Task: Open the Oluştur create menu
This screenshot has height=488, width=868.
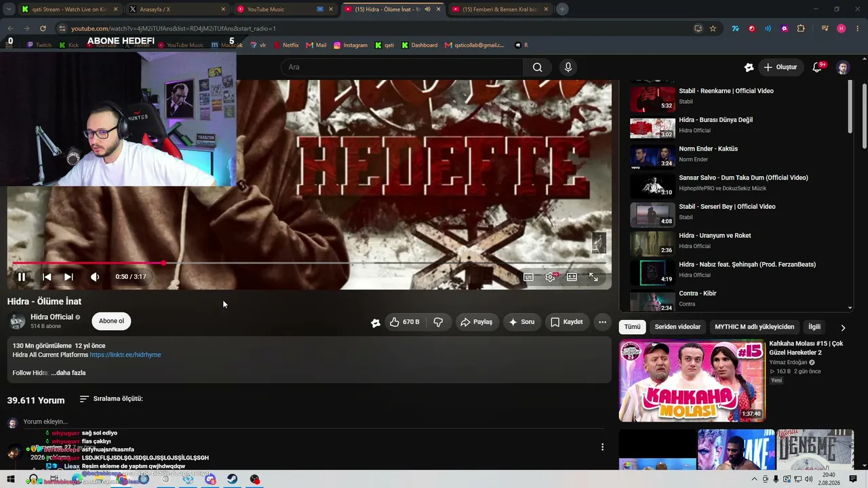Action: point(780,67)
